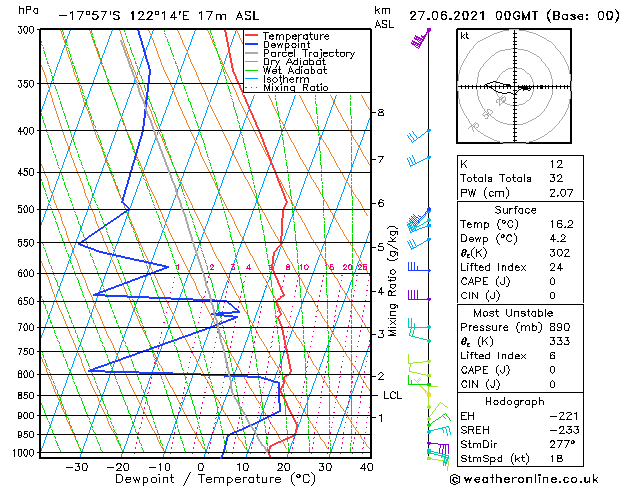Click the purple wind barb at 650 hPa
The image size is (629, 486).
[419, 296]
